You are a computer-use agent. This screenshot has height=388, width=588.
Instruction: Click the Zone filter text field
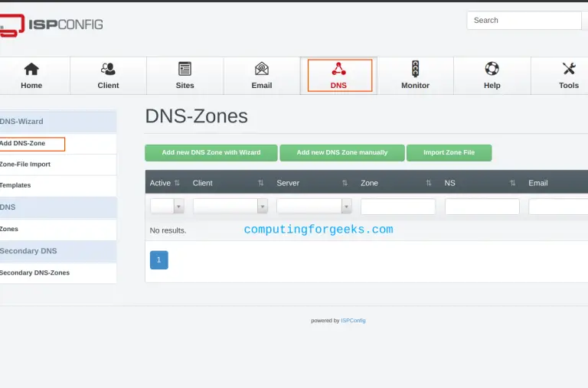point(397,207)
